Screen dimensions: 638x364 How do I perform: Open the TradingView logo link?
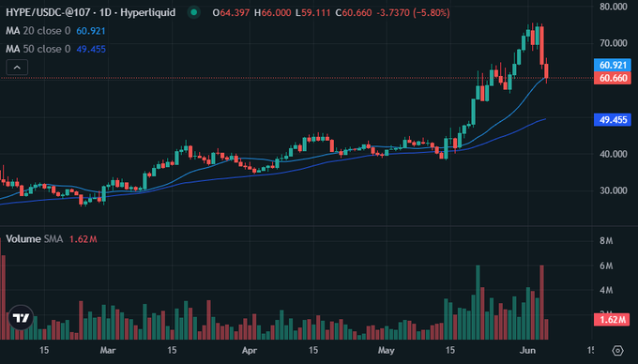pos(21,317)
